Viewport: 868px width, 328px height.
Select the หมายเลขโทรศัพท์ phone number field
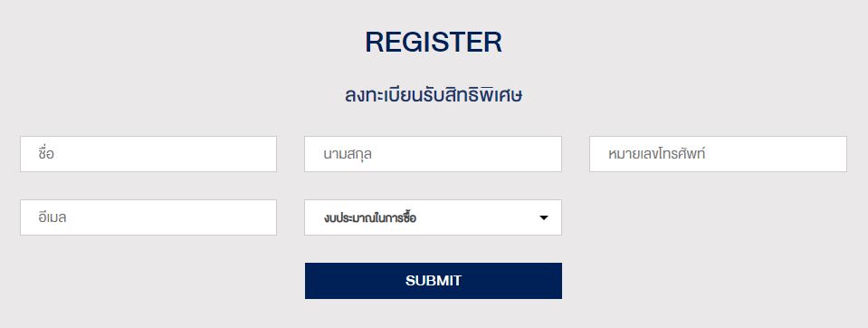click(x=718, y=154)
